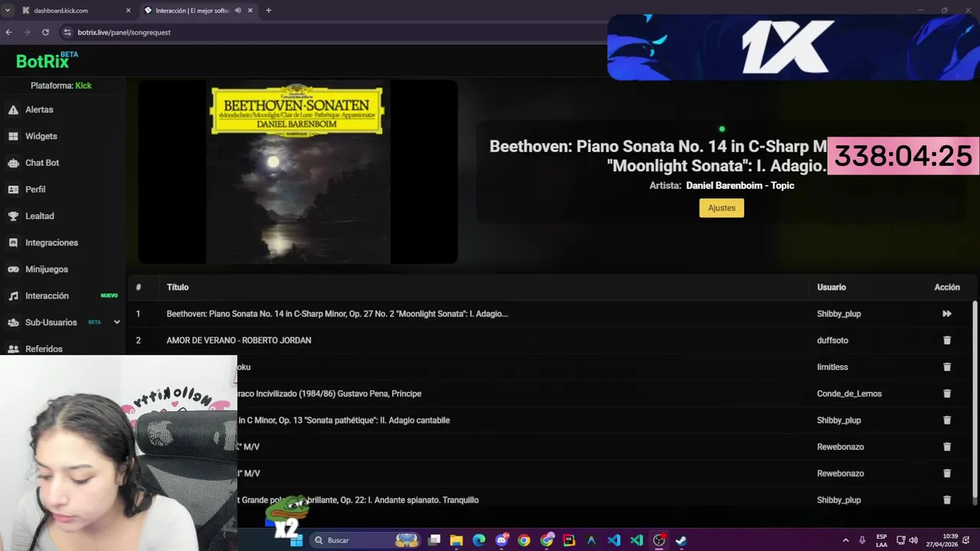
Task: Open Steam from taskbar
Action: tap(681, 540)
